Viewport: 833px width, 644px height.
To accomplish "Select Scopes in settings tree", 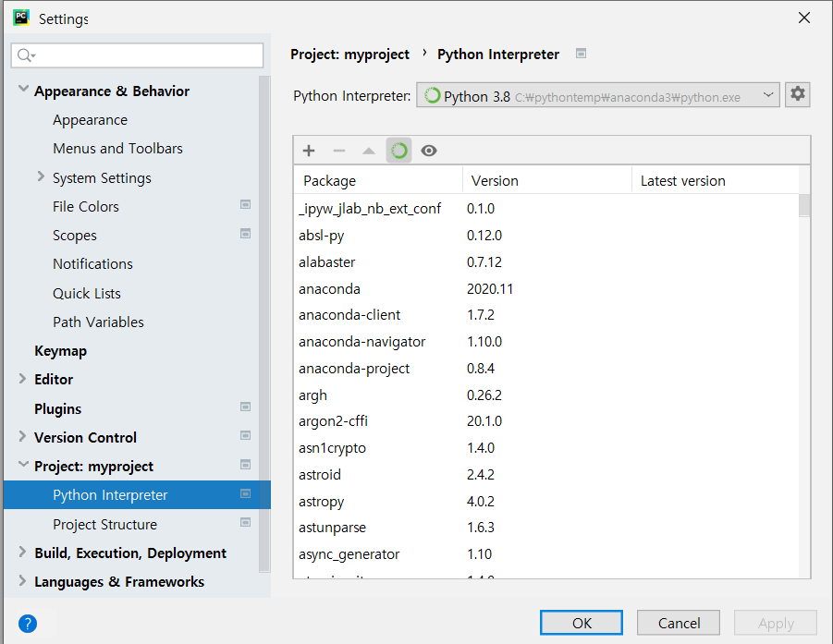I will tap(74, 236).
